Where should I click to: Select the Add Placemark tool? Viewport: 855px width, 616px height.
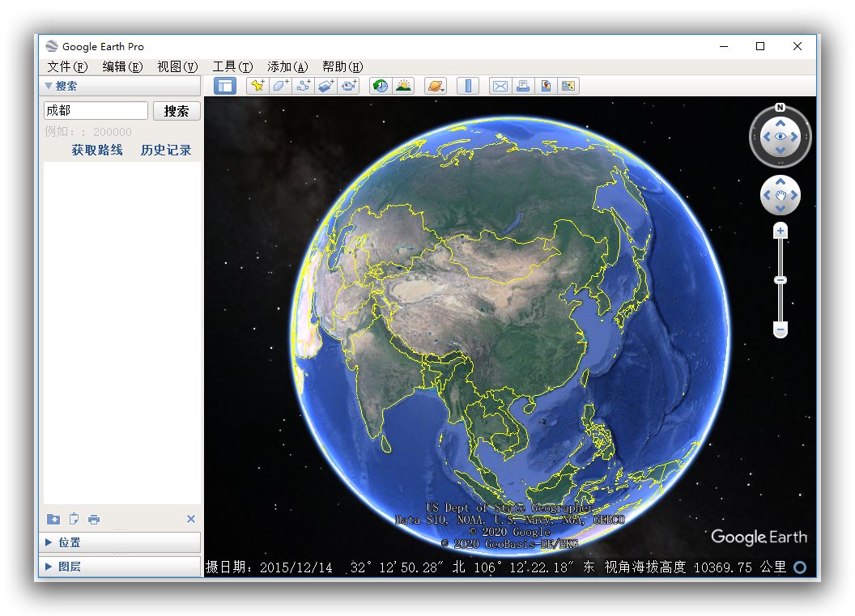pyautogui.click(x=257, y=85)
